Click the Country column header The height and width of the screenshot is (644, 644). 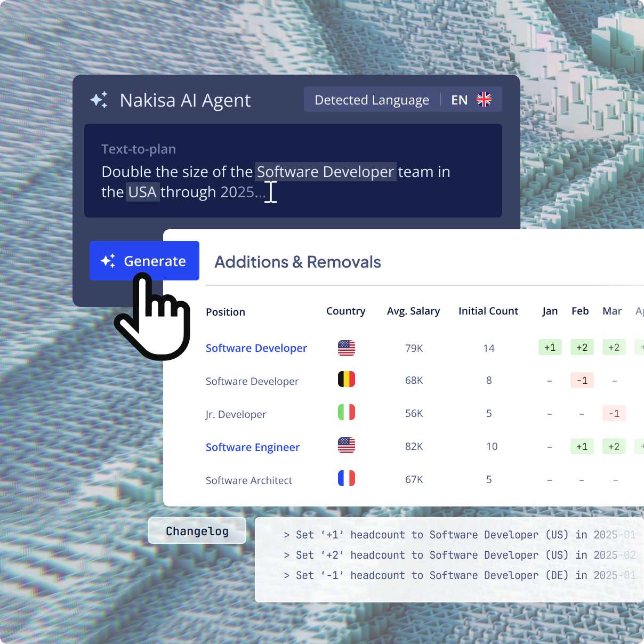tap(346, 311)
